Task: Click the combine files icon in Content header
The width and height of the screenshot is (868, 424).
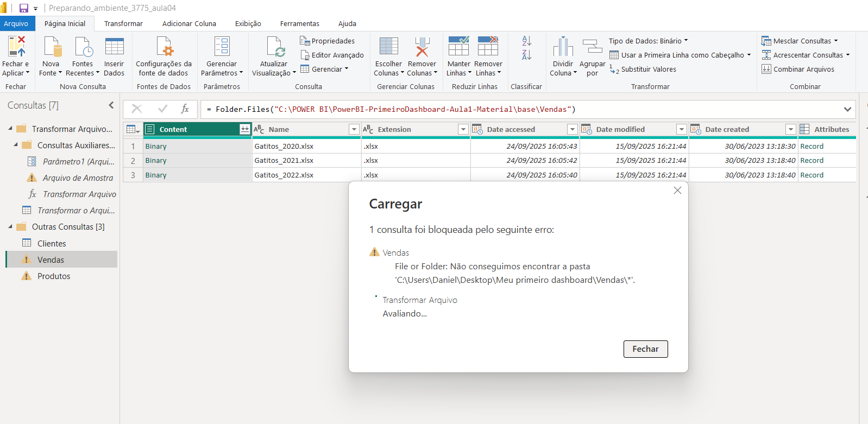Action: pos(244,129)
